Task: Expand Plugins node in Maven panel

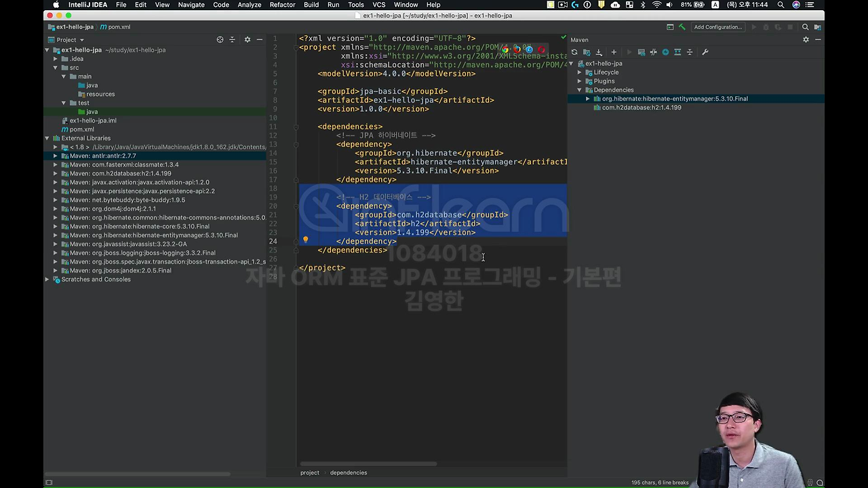Action: [x=580, y=81]
